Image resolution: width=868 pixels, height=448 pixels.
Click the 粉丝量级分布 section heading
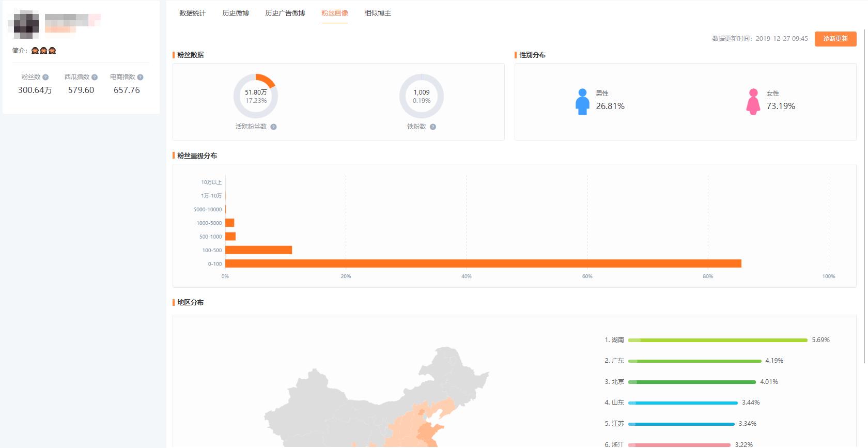197,156
